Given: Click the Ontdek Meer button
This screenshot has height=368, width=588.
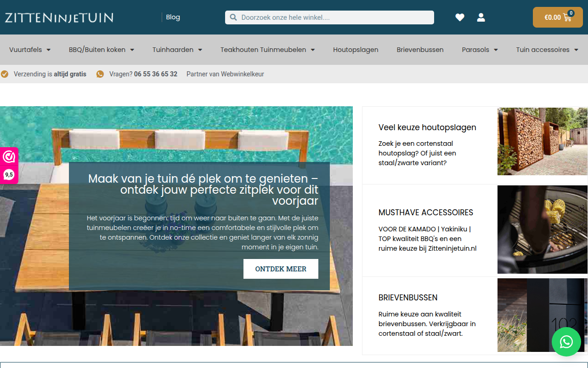Looking at the screenshot, I should point(281,269).
